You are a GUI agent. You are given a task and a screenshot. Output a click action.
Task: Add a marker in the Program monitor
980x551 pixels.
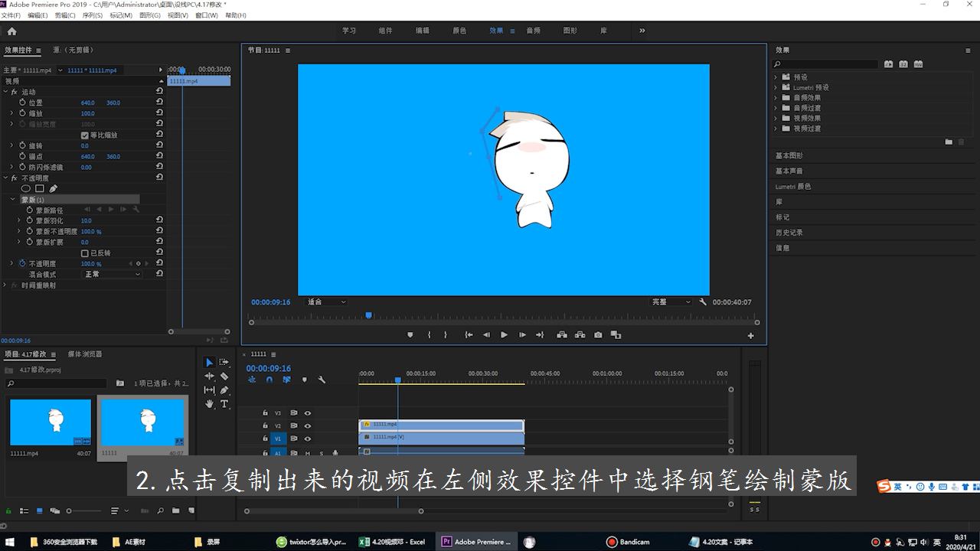410,334
